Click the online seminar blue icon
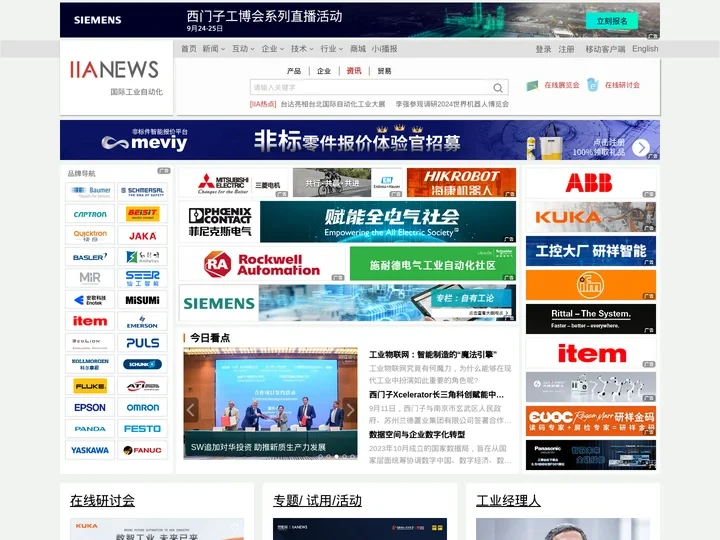The height and width of the screenshot is (540, 720). click(x=593, y=85)
